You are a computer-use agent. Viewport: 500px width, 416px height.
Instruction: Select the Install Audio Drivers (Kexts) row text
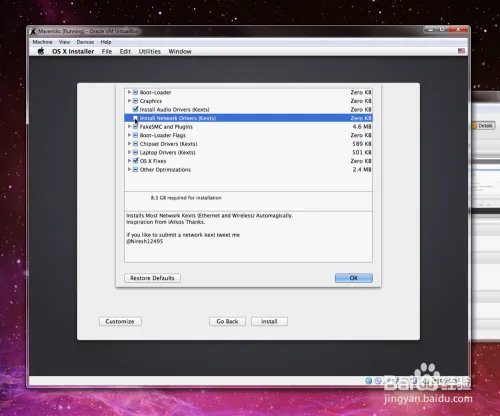174,109
